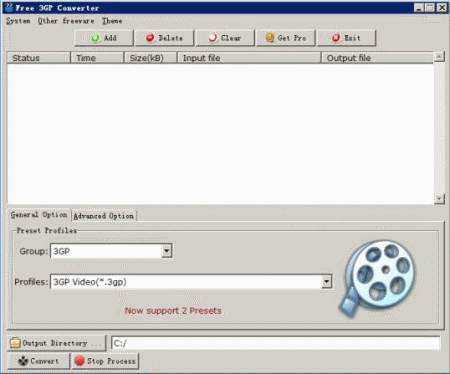Screen dimensions: 450x374
Task: Minimize the Free 3GP Converter window
Action: [x=419, y=8]
